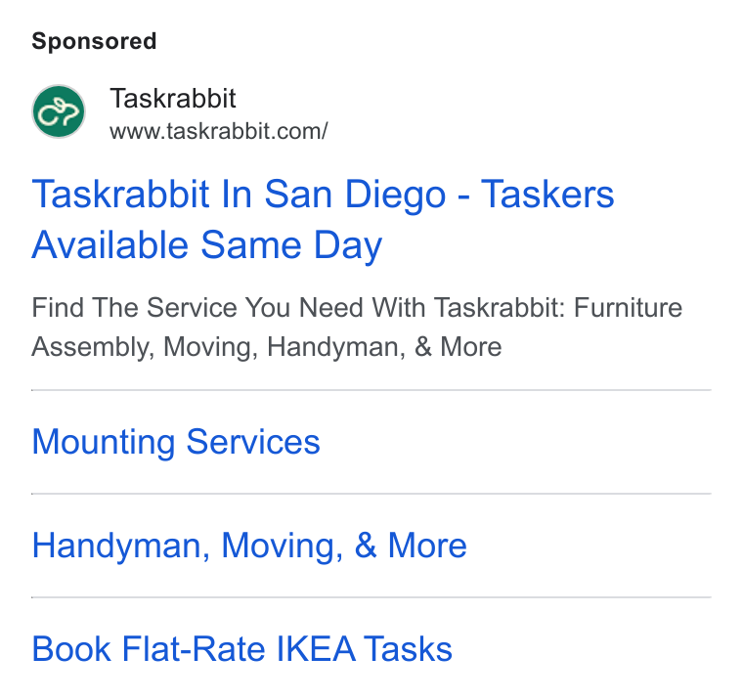The height and width of the screenshot is (700, 743).
Task: Open Handyman, Moving, & More link
Action: click(x=249, y=545)
